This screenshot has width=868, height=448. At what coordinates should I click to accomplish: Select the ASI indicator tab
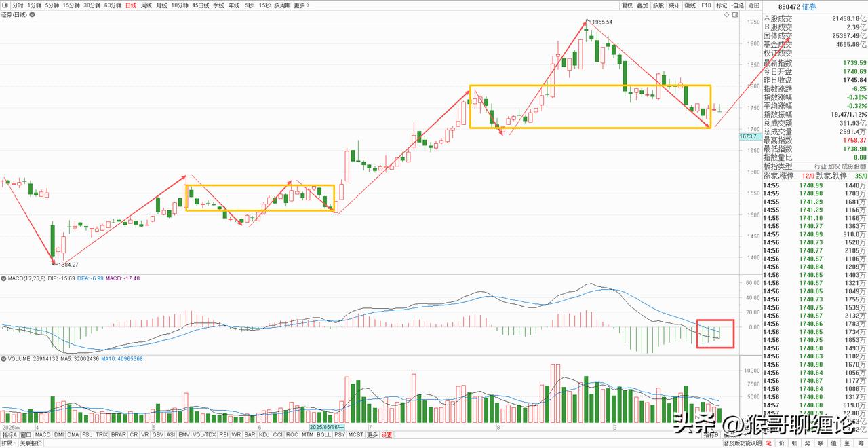coord(171,434)
